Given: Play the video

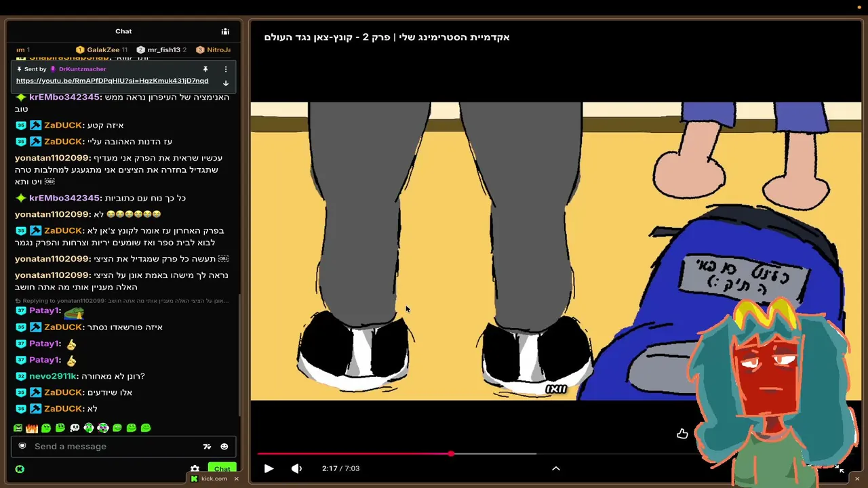Looking at the screenshot, I should (x=269, y=468).
